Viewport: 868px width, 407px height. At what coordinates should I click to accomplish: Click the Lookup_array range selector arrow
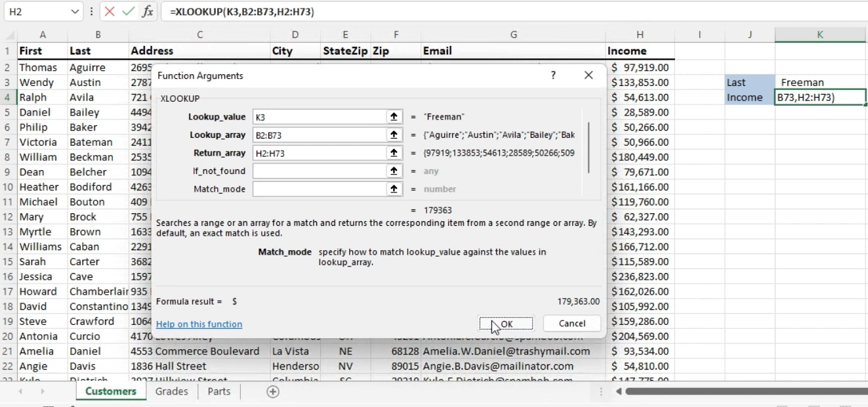[x=394, y=135]
